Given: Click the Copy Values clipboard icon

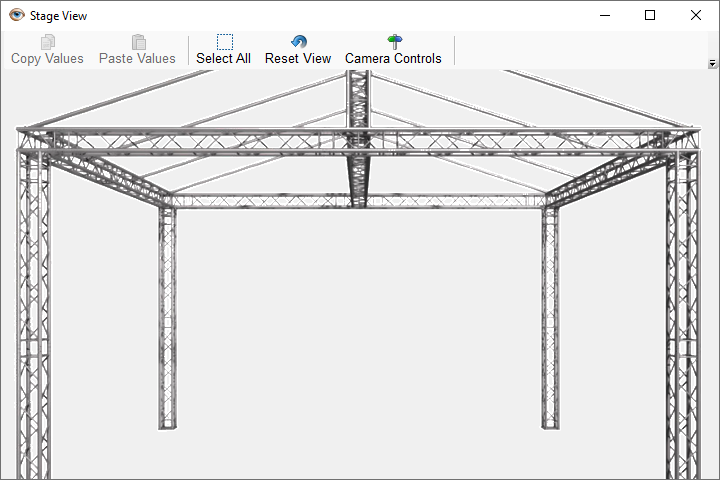Looking at the screenshot, I should point(47,42).
